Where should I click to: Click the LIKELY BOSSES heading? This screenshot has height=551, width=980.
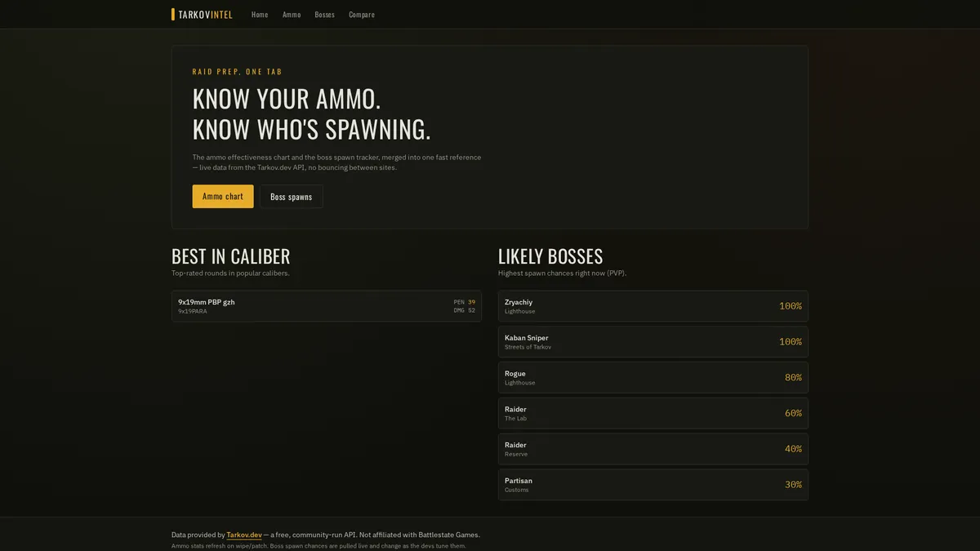(x=550, y=256)
